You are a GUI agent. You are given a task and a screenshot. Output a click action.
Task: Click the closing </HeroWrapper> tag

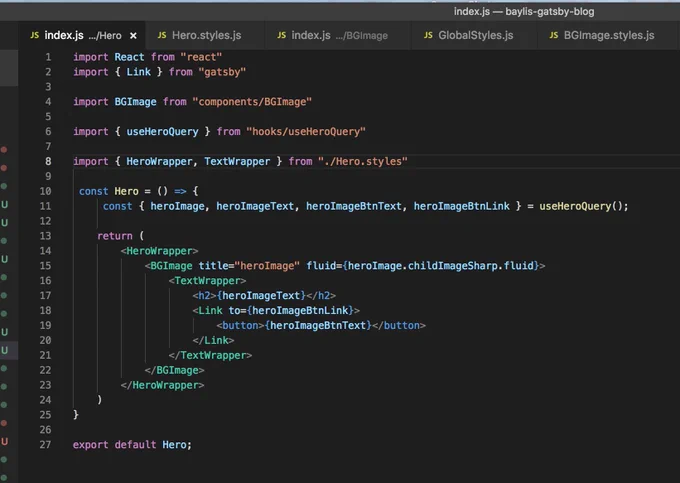pos(162,385)
